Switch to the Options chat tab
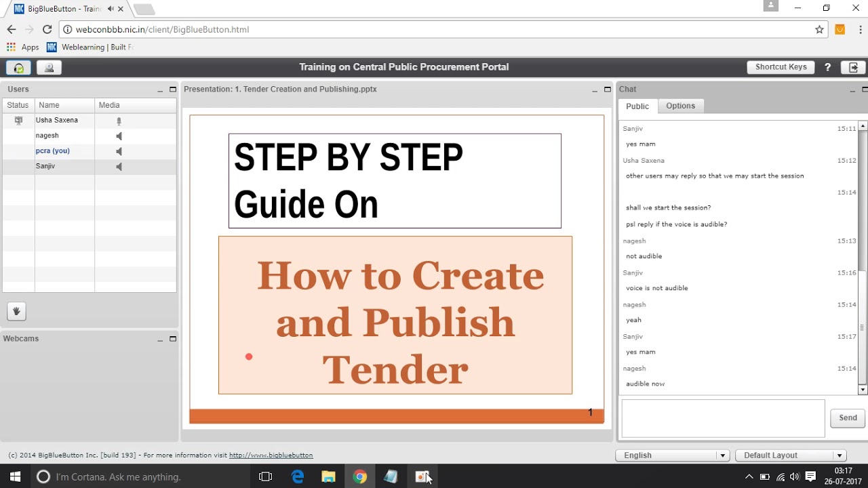The image size is (868, 488). (681, 106)
